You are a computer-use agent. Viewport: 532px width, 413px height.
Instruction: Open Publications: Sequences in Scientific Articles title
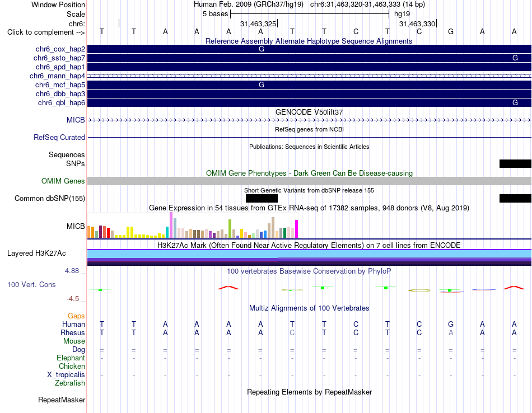click(309, 147)
